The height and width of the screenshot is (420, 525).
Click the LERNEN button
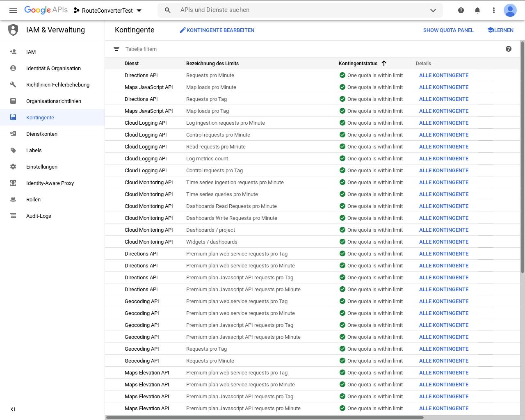click(x=500, y=30)
